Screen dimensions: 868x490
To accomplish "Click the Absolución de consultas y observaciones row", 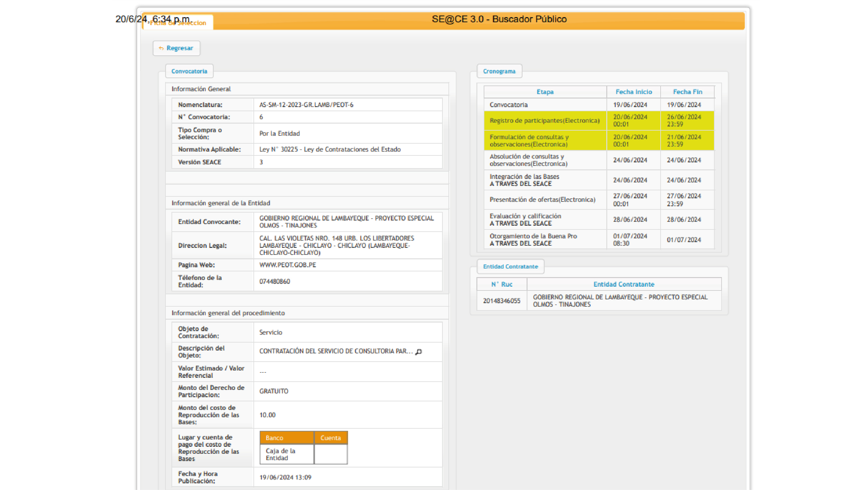I will [599, 160].
